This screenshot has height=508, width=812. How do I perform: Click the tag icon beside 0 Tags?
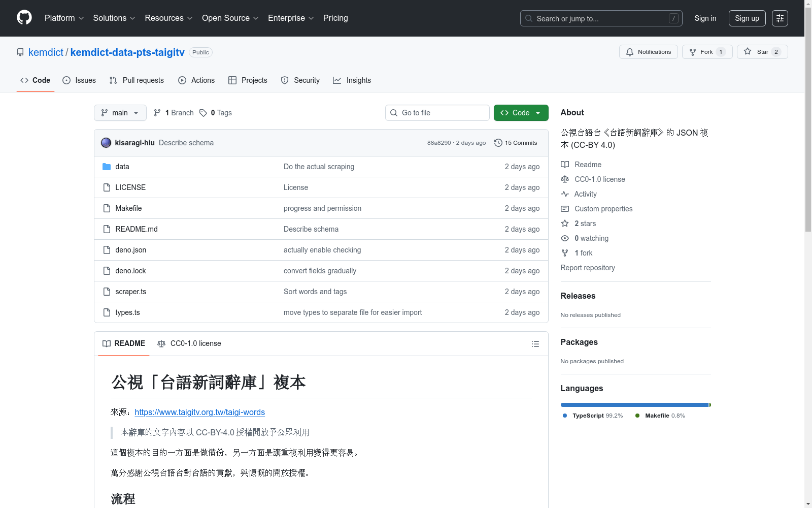[x=203, y=113]
